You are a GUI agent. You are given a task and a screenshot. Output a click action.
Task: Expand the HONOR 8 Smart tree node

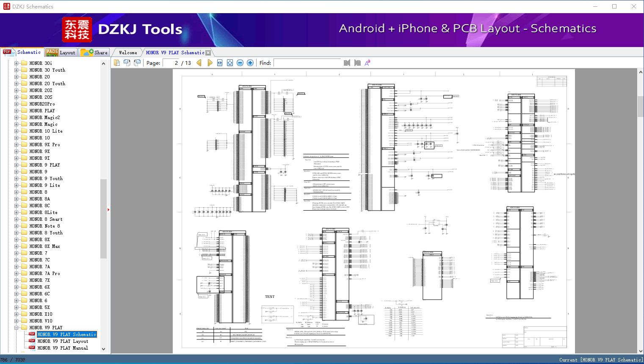click(x=17, y=219)
